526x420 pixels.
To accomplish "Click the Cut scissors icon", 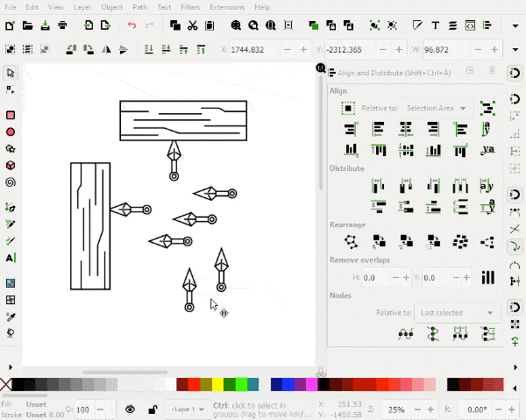I will click(x=192, y=26).
